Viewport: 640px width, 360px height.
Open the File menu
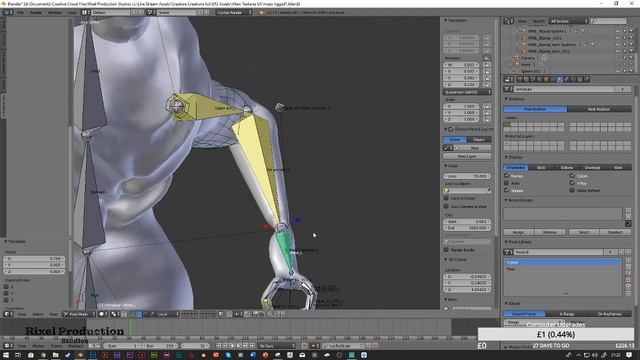coord(20,13)
